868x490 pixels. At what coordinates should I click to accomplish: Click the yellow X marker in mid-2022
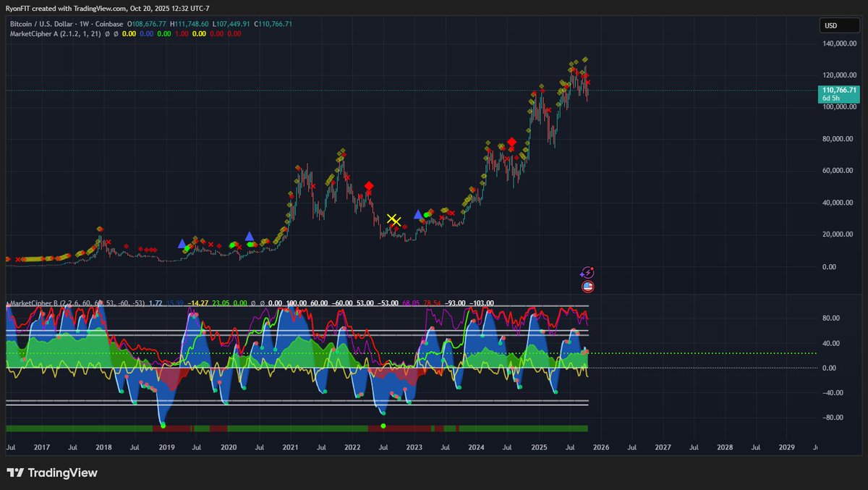pos(393,219)
